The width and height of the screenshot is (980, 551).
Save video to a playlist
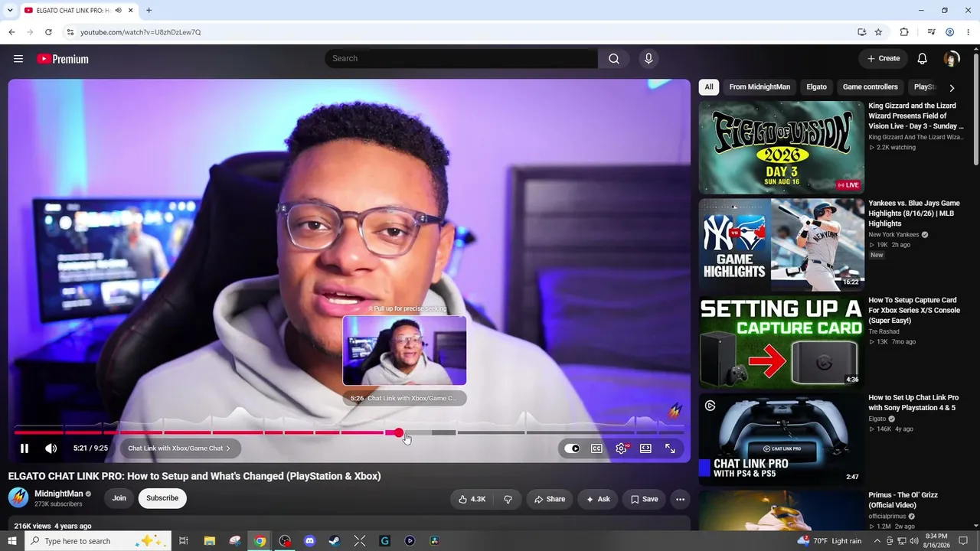(644, 499)
